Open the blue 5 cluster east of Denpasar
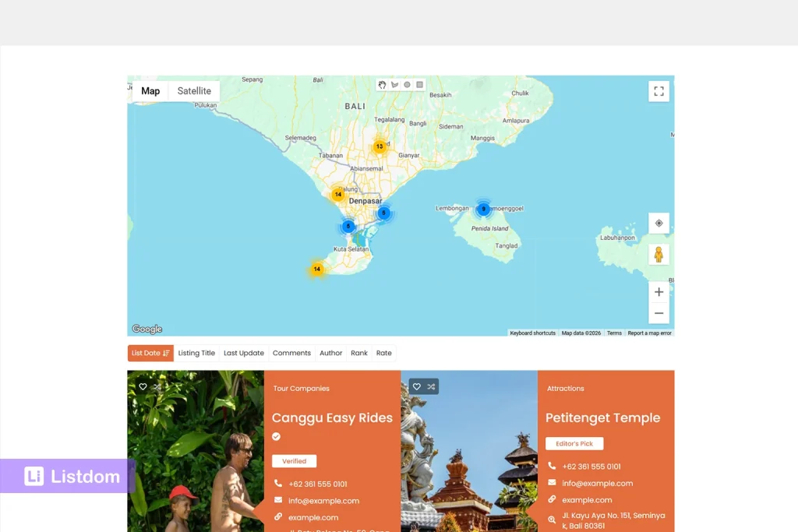 pyautogui.click(x=383, y=213)
